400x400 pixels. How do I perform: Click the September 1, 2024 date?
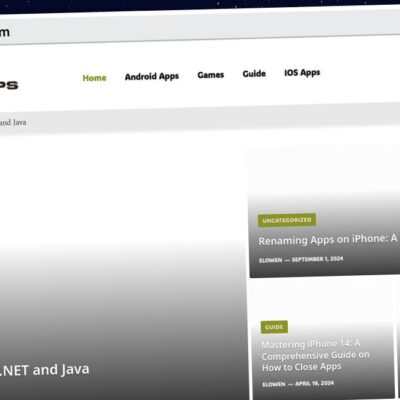[x=317, y=259]
